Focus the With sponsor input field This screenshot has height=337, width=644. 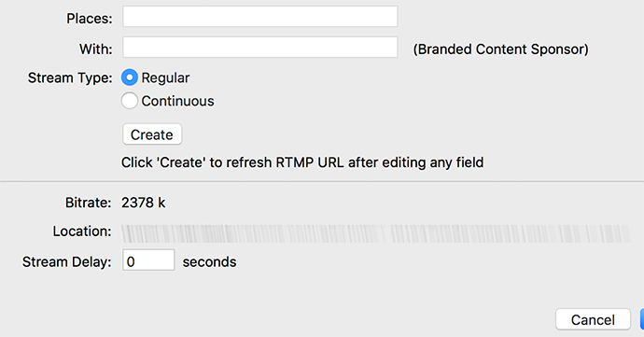point(260,47)
